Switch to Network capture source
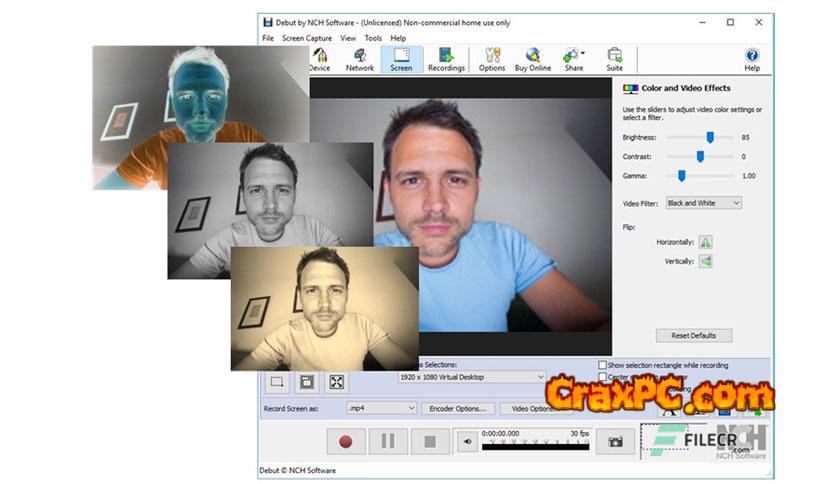The height and width of the screenshot is (484, 836). tap(360, 60)
